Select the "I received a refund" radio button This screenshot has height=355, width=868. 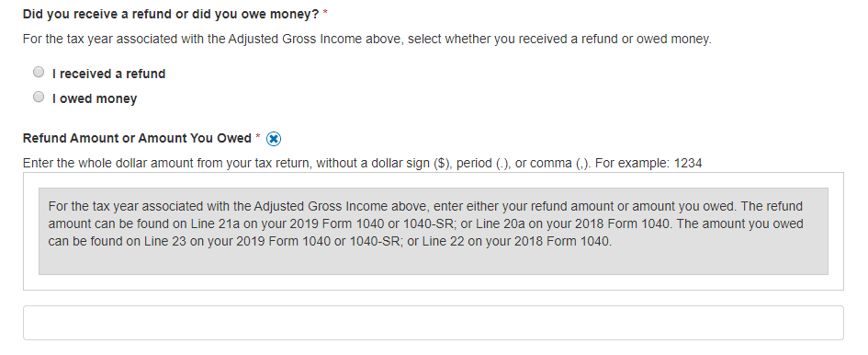coord(39,72)
